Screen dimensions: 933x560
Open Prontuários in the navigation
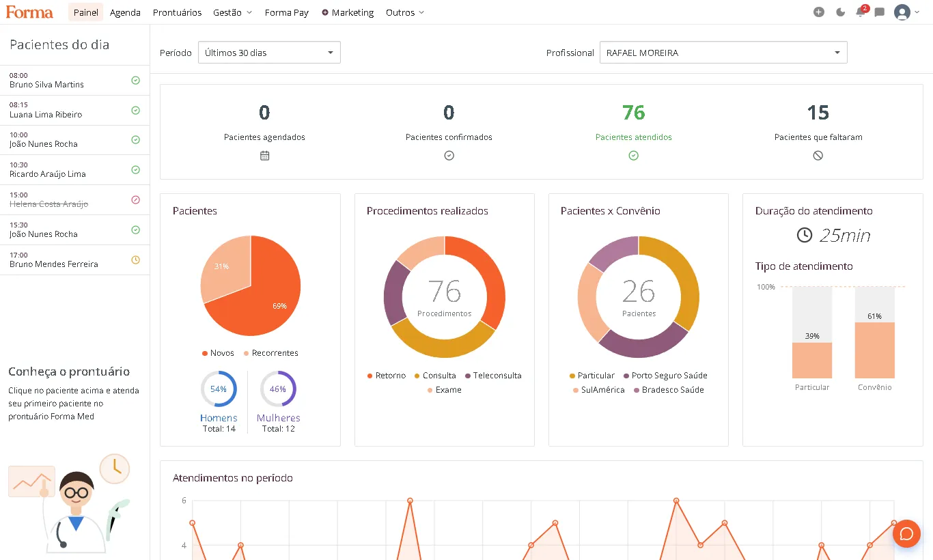point(177,12)
